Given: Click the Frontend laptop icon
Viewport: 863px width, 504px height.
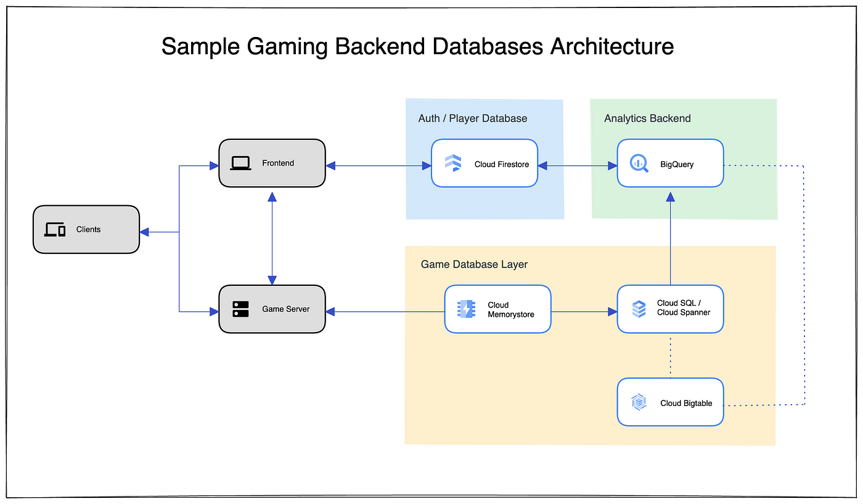Looking at the screenshot, I should click(x=240, y=163).
